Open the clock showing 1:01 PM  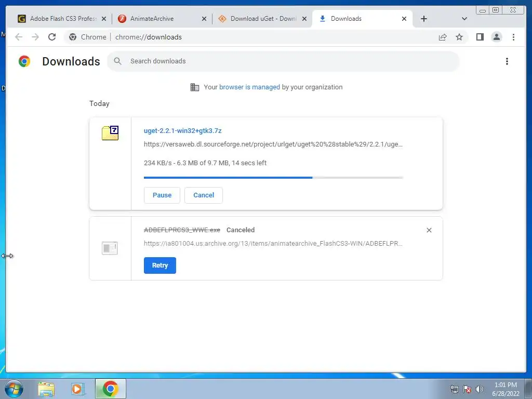coord(506,389)
